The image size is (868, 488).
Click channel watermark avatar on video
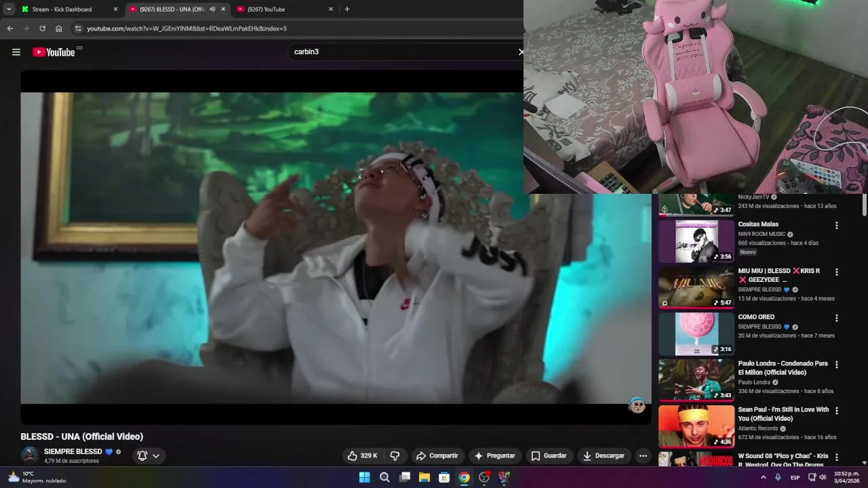(x=637, y=405)
